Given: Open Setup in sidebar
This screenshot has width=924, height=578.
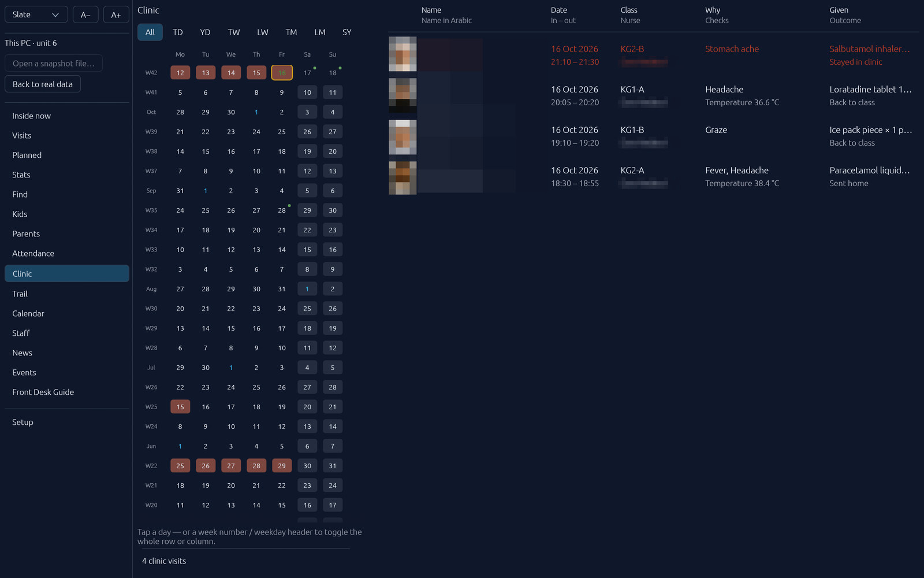Looking at the screenshot, I should coord(66,422).
